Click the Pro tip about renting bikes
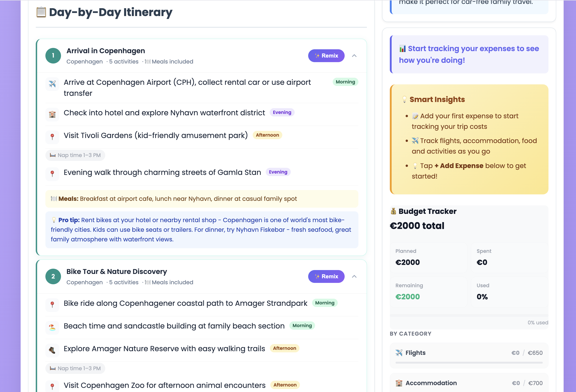Viewport: 576px width, 392px height. [202, 230]
